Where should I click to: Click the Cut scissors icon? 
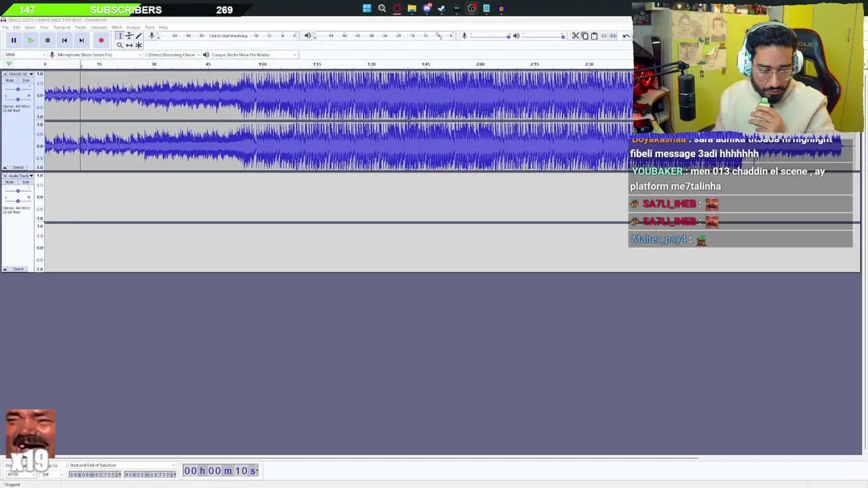click(x=575, y=35)
